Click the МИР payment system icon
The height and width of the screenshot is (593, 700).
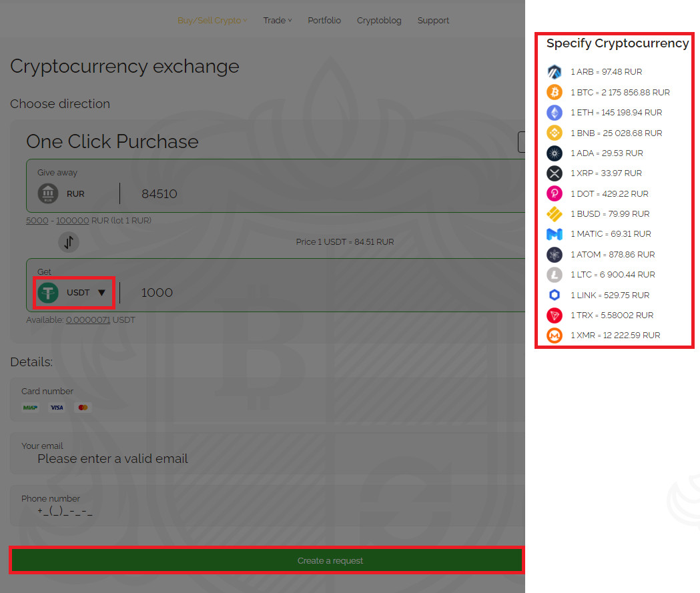coord(30,407)
